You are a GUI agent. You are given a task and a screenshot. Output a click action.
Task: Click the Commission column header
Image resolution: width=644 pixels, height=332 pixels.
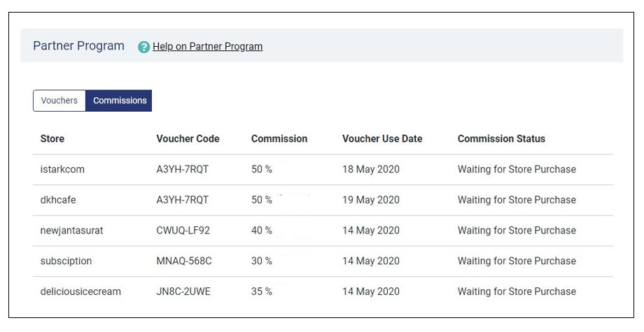279,138
